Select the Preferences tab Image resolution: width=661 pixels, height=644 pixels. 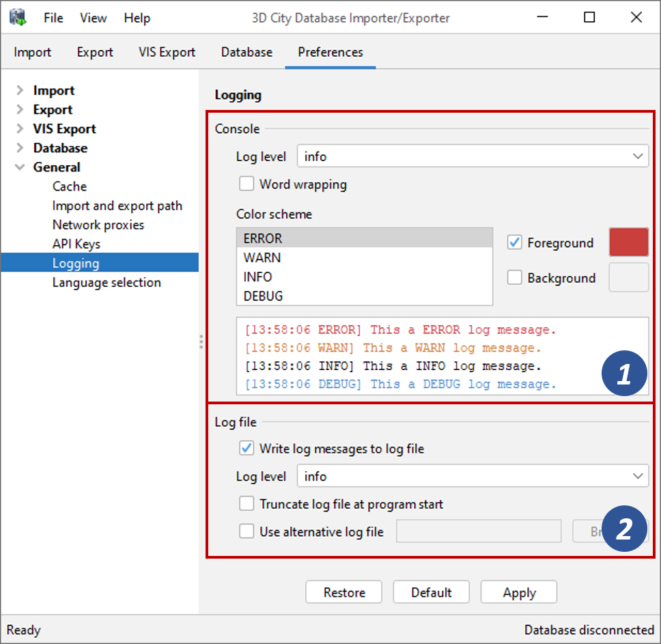point(330,53)
